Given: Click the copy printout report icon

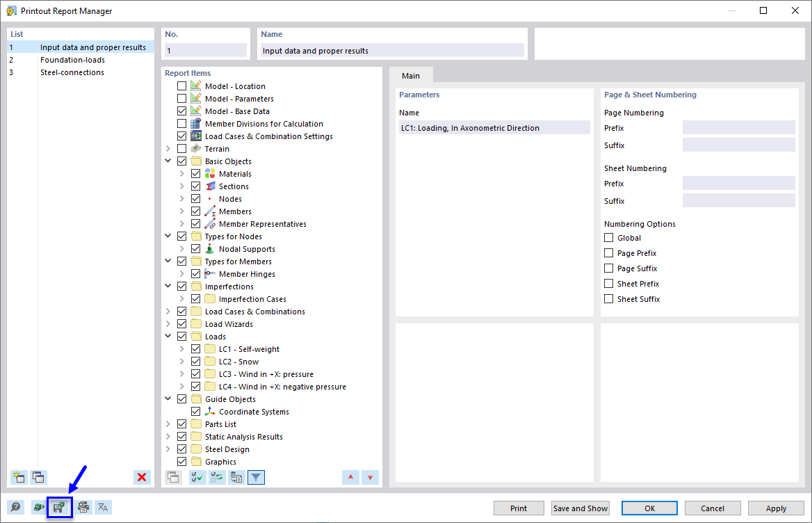Looking at the screenshot, I should pyautogui.click(x=39, y=478).
